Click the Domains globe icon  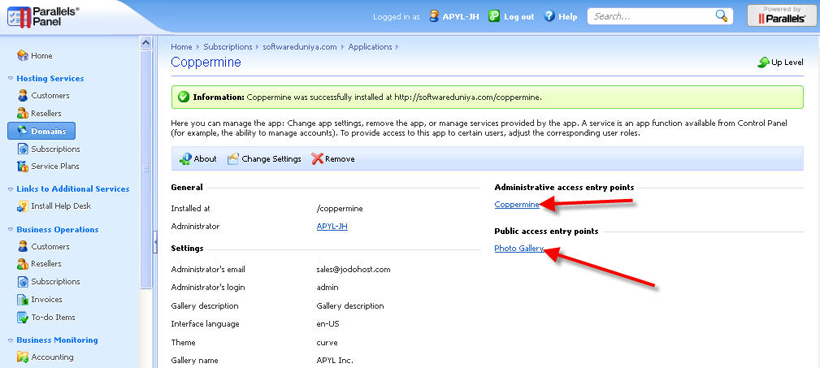(x=22, y=131)
